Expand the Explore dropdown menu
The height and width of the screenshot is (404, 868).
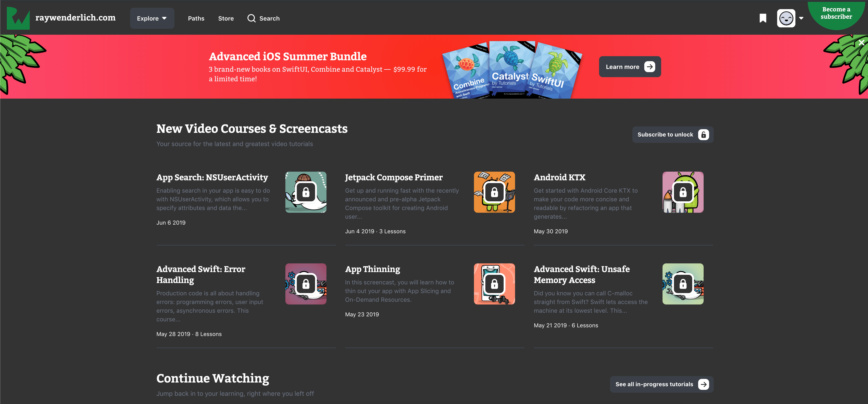pos(152,18)
